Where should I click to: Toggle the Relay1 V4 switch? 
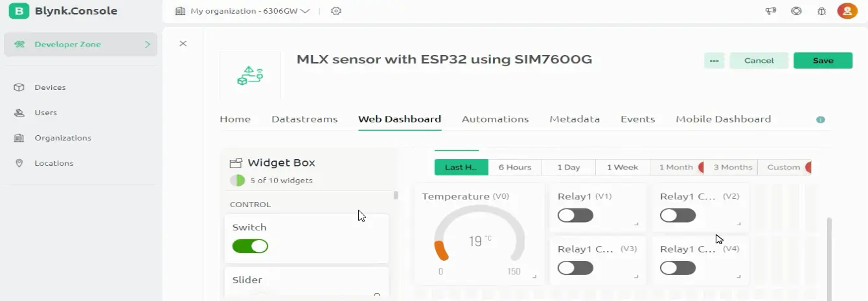coord(678,268)
